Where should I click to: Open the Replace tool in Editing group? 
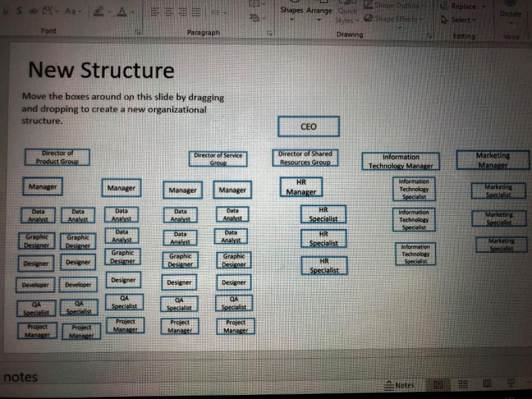pyautogui.click(x=461, y=6)
